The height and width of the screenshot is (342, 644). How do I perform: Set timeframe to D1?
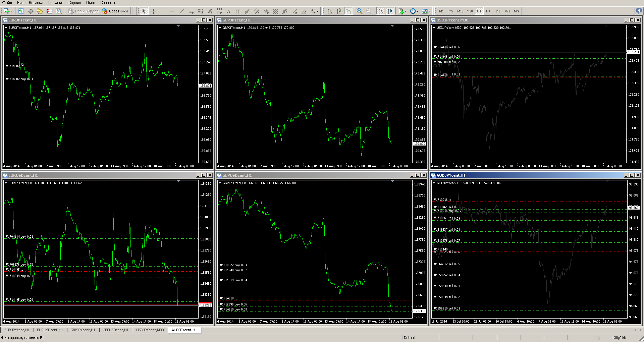pyautogui.click(x=498, y=11)
